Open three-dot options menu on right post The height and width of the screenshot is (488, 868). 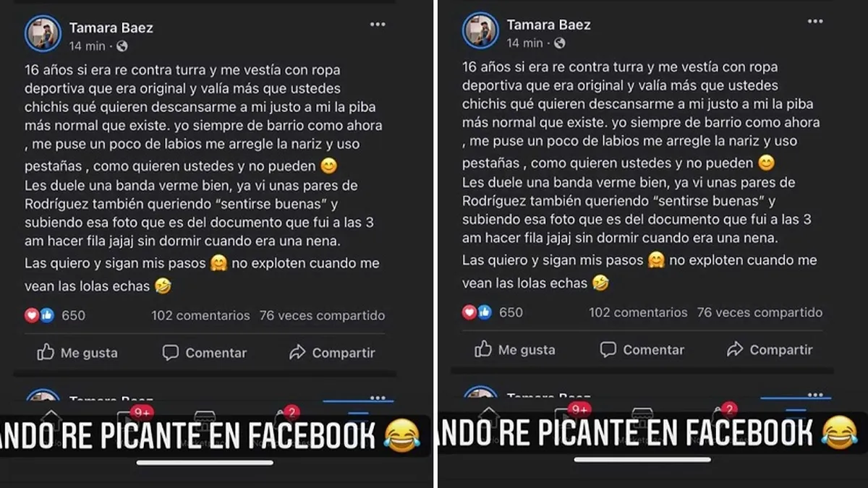[x=815, y=22]
